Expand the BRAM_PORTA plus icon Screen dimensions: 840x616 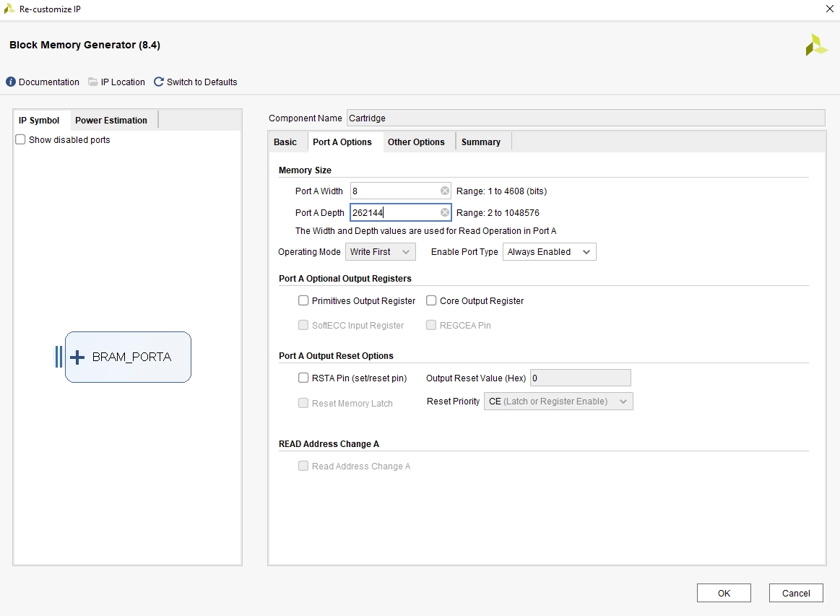(77, 357)
